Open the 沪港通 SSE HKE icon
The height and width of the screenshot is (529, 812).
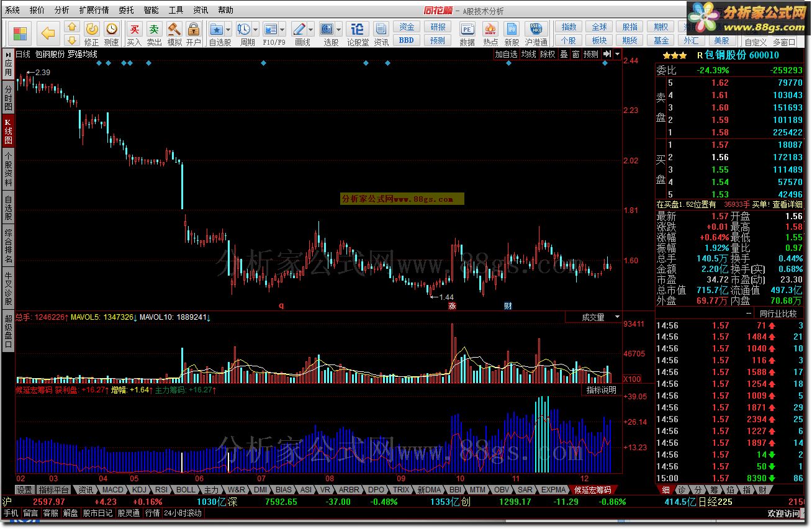tap(536, 29)
